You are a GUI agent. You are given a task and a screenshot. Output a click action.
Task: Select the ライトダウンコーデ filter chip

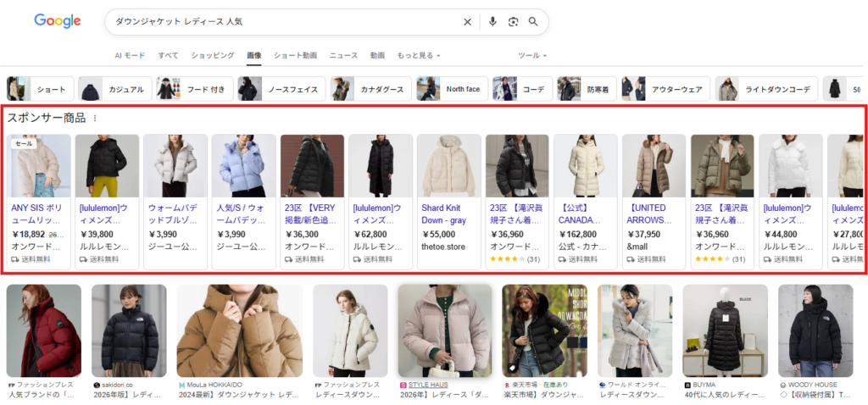(766, 89)
